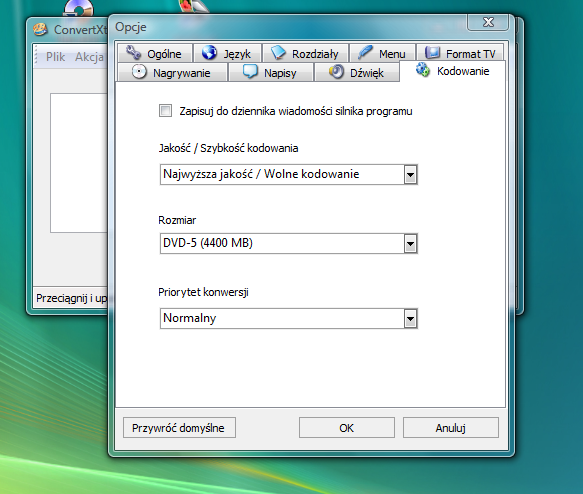Switch to the Język tab

coord(227,53)
